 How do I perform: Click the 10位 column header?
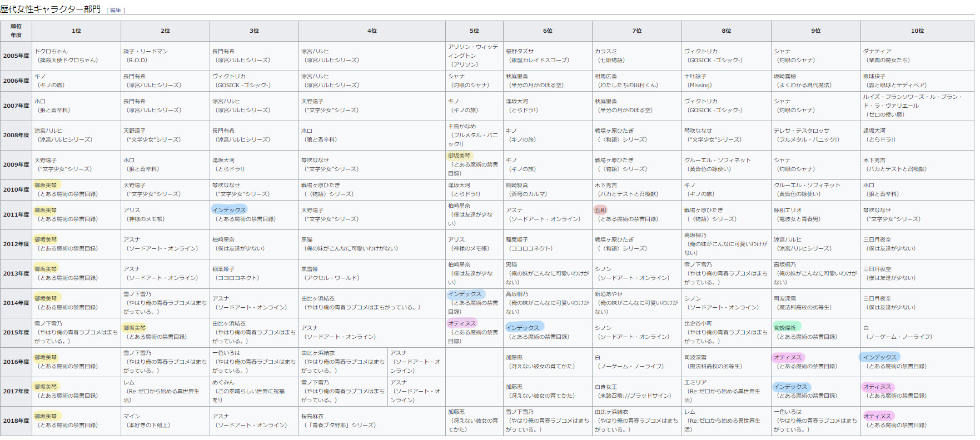coord(917,31)
